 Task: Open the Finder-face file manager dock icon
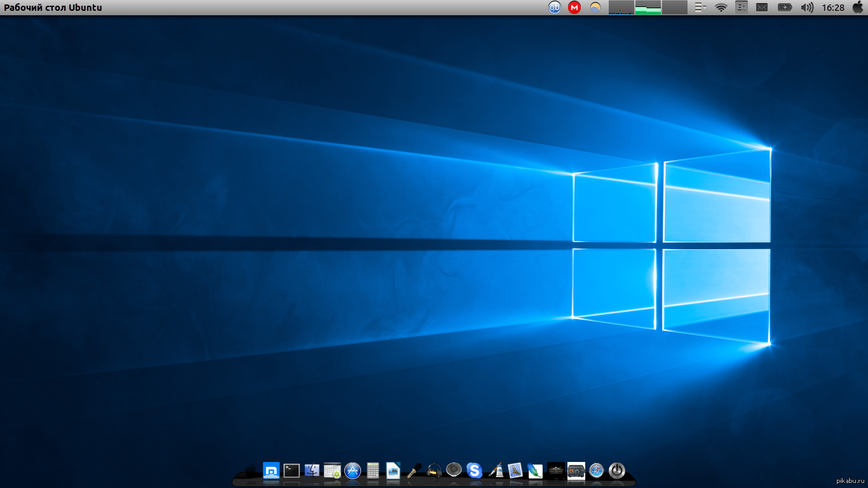312,470
